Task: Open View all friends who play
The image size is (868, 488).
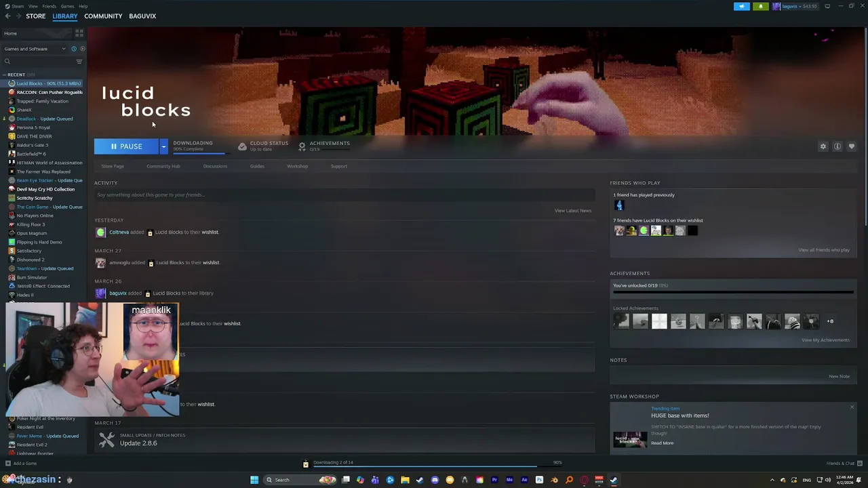Action: click(824, 250)
